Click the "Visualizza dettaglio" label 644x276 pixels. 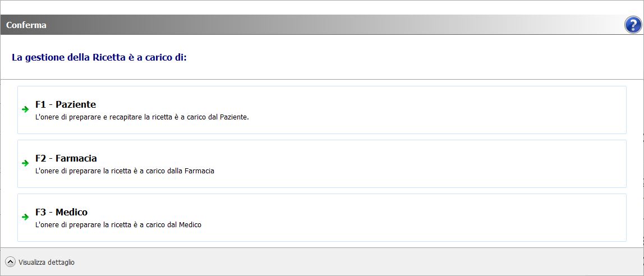pyautogui.click(x=47, y=262)
